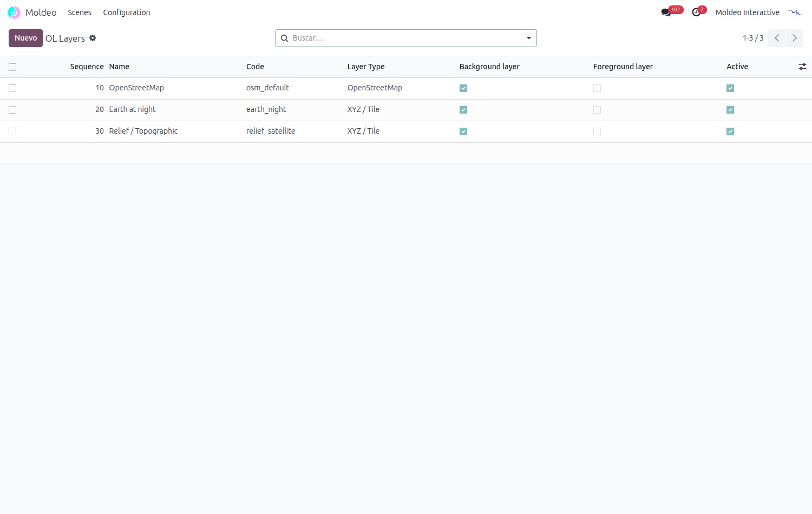Click the Moldeo app name
Viewport: 812px width, 514px height.
[41, 12]
